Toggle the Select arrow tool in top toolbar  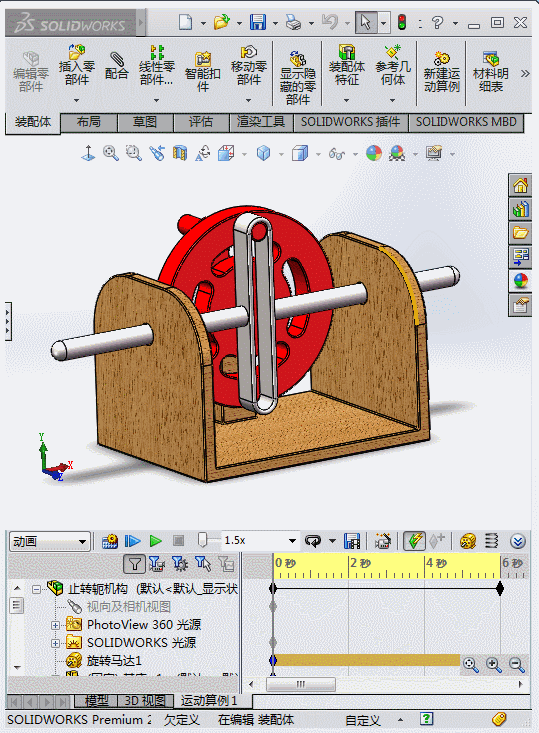click(x=366, y=22)
